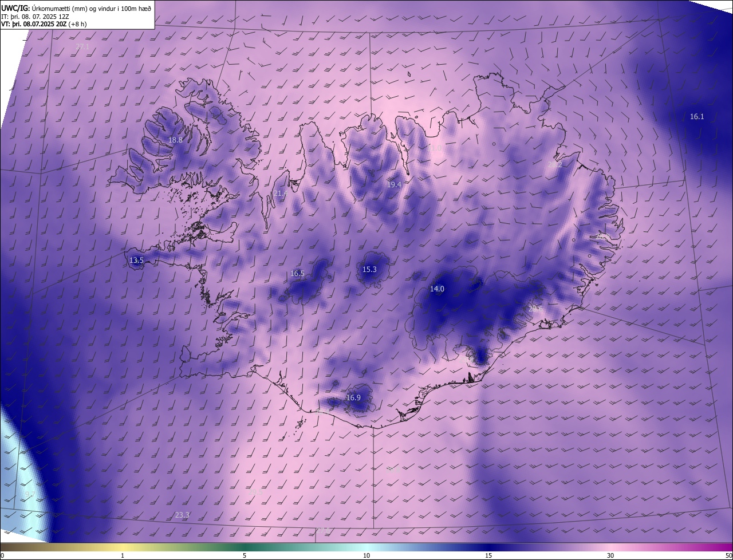
Task: Click the 28.2 value in northeast Iceland
Action: click(x=555, y=164)
